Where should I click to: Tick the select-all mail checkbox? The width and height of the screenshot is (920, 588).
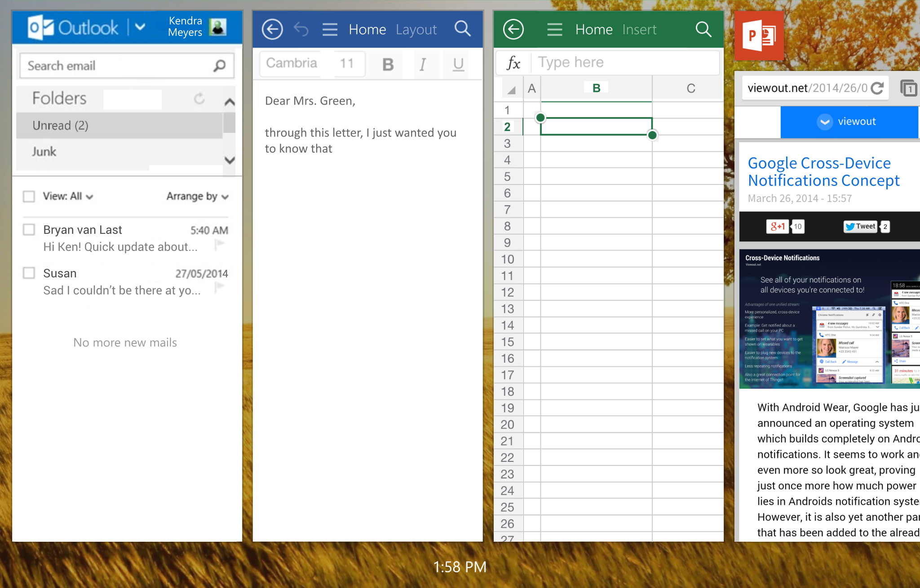29,196
